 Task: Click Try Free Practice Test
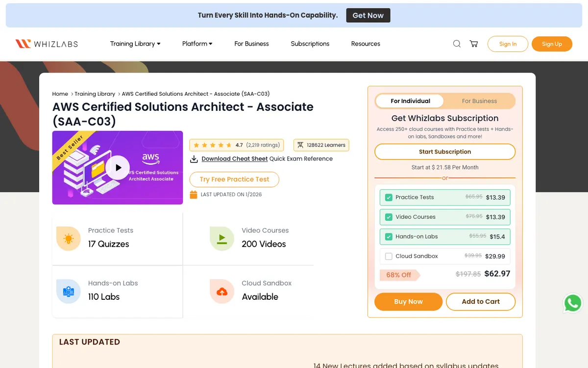click(234, 180)
